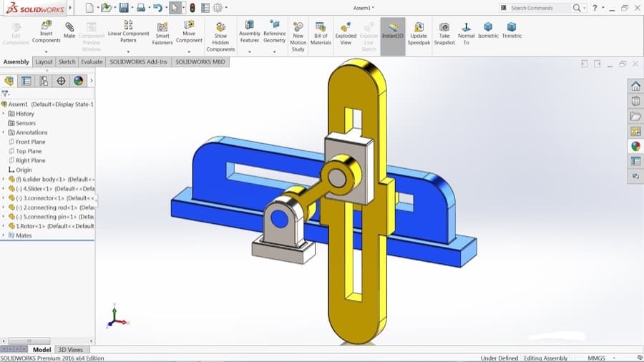
Task: Open SOLIDWORKS Resources home icon in task pane
Action: click(x=636, y=86)
